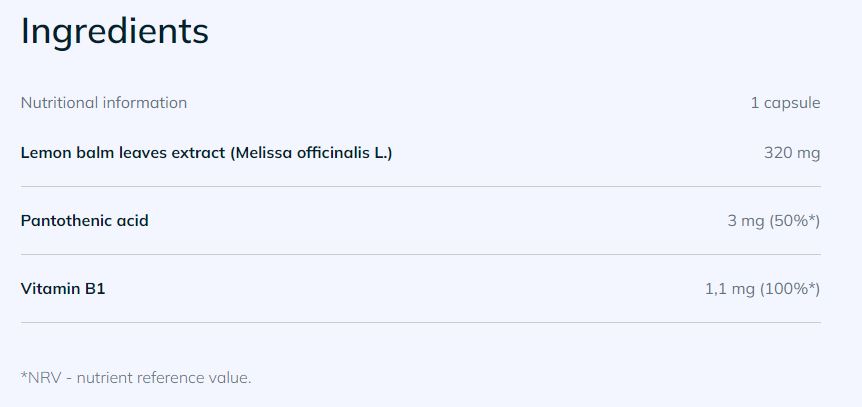The width and height of the screenshot is (862, 407).
Task: Select the "Nutritional information" label
Action: 103,102
